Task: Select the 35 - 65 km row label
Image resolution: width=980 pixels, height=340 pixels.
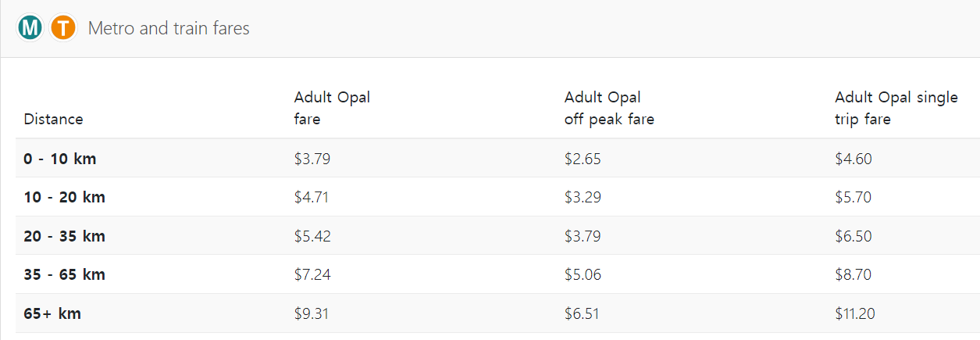Action: [x=64, y=275]
